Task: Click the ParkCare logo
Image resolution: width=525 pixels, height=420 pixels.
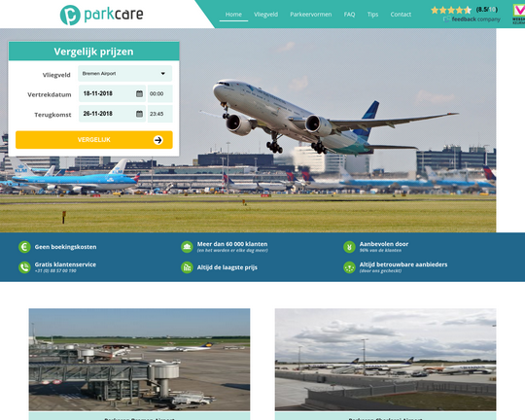Action: coord(102,15)
